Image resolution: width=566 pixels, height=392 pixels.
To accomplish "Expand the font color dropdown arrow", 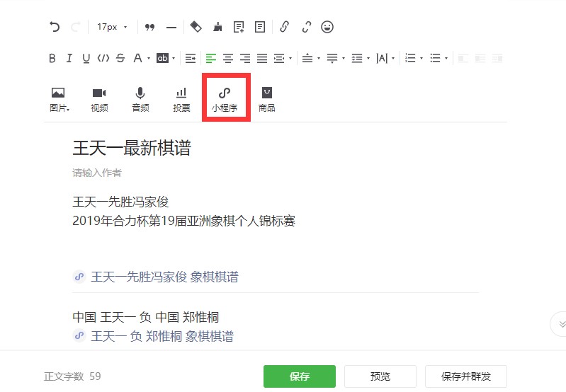I will (x=148, y=59).
